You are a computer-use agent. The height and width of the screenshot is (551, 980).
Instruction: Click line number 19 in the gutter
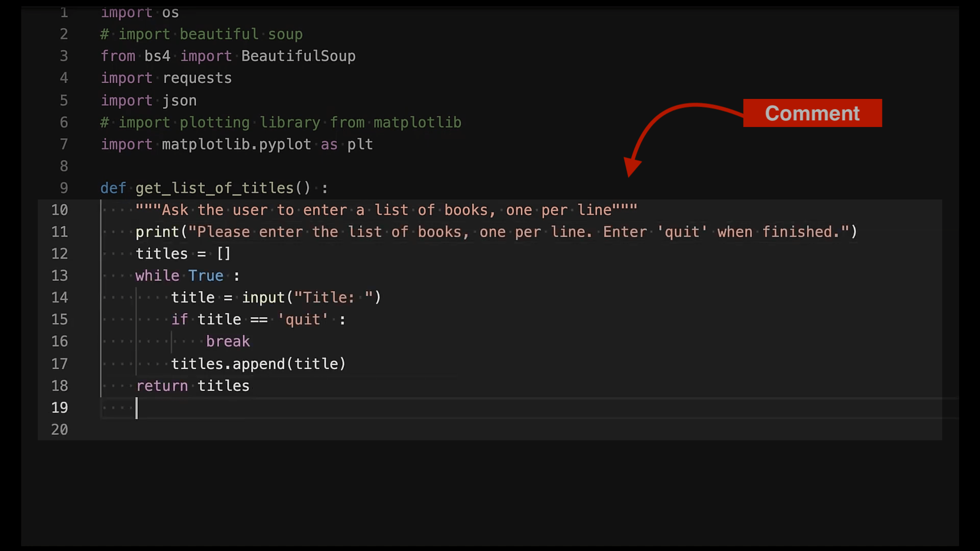60,407
